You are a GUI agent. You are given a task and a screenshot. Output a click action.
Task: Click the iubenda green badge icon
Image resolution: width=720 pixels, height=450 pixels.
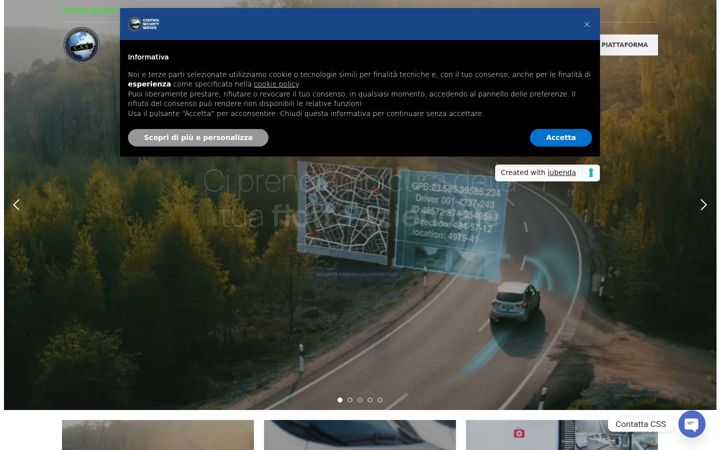coord(591,173)
